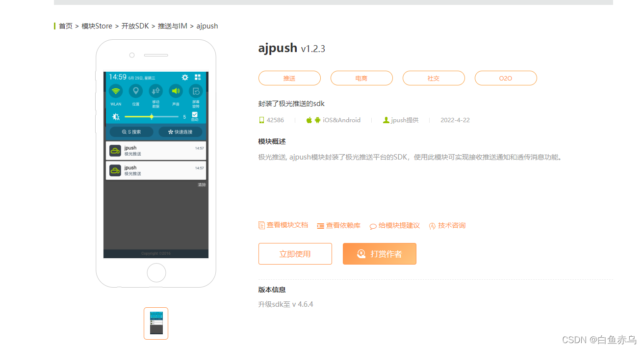This screenshot has width=644, height=349.
Task: Click the Apple iOS platform icon
Action: [x=309, y=120]
